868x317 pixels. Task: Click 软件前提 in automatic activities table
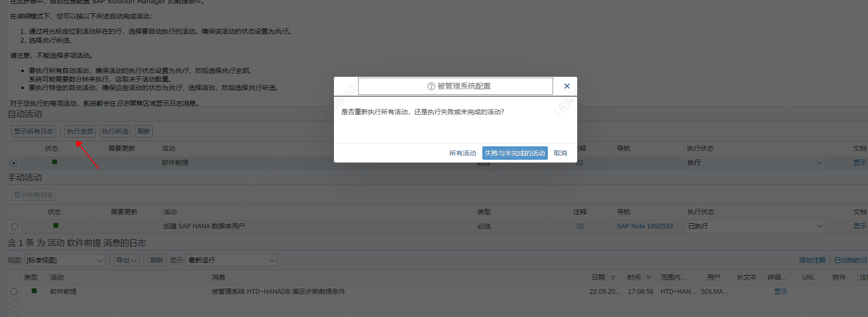175,163
